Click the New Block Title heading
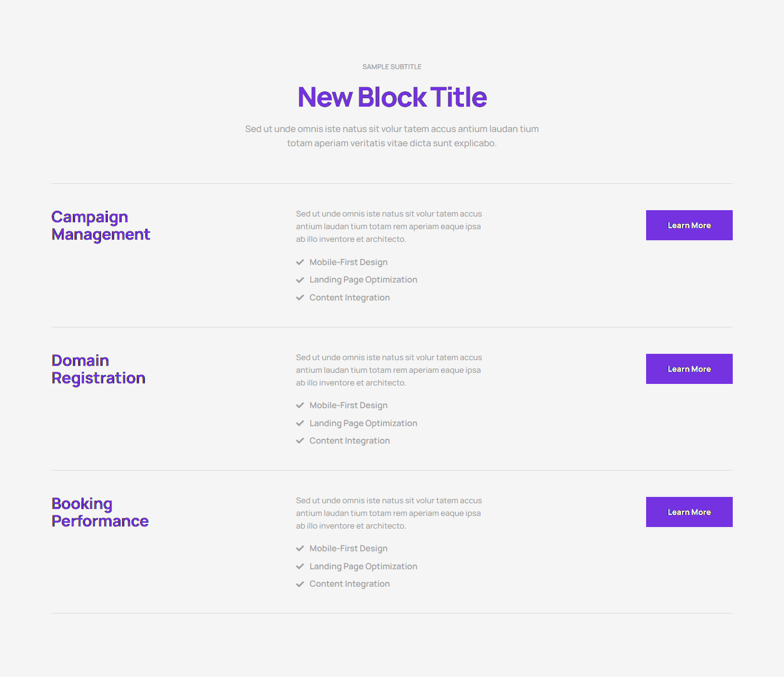This screenshot has height=677, width=784. tap(392, 97)
